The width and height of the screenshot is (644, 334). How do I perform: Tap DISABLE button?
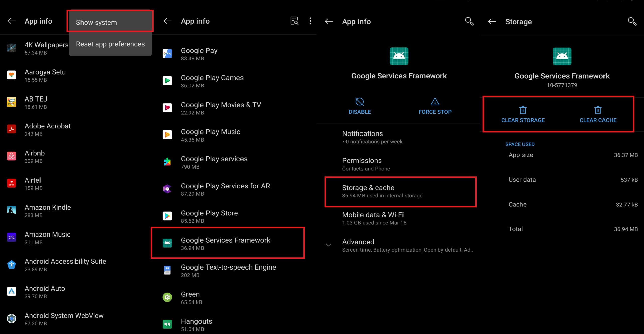coord(360,106)
